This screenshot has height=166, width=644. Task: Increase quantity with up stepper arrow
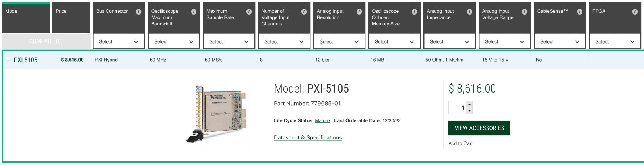(469, 104)
